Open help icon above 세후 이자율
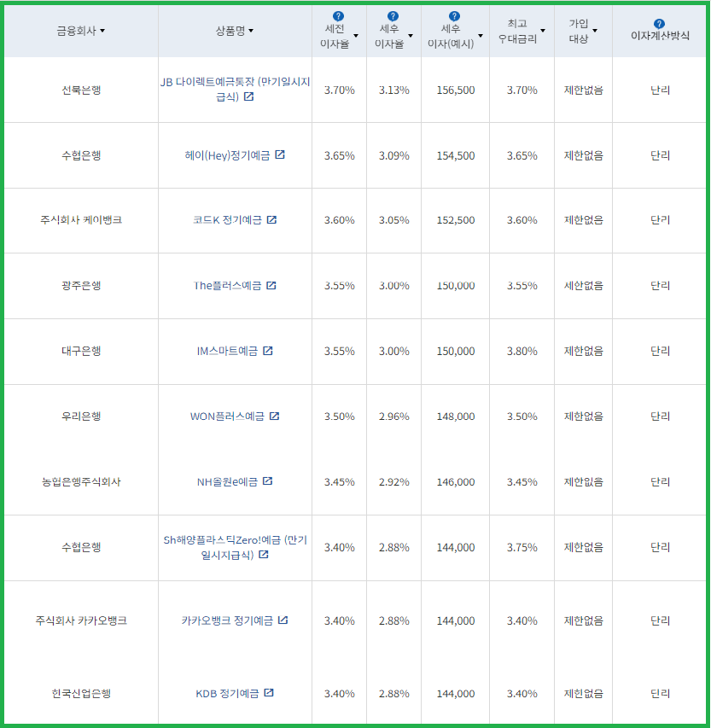The width and height of the screenshot is (711, 728). click(x=393, y=16)
